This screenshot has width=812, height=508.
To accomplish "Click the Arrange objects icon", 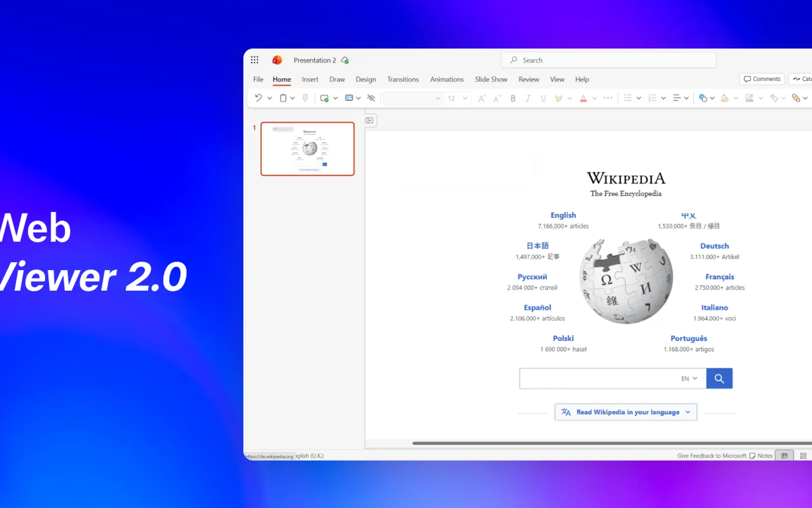I will [796, 98].
